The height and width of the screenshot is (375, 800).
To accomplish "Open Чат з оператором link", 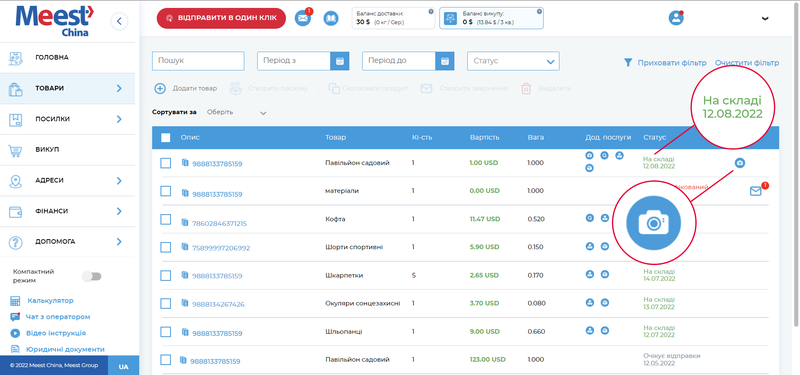I will [x=58, y=317].
